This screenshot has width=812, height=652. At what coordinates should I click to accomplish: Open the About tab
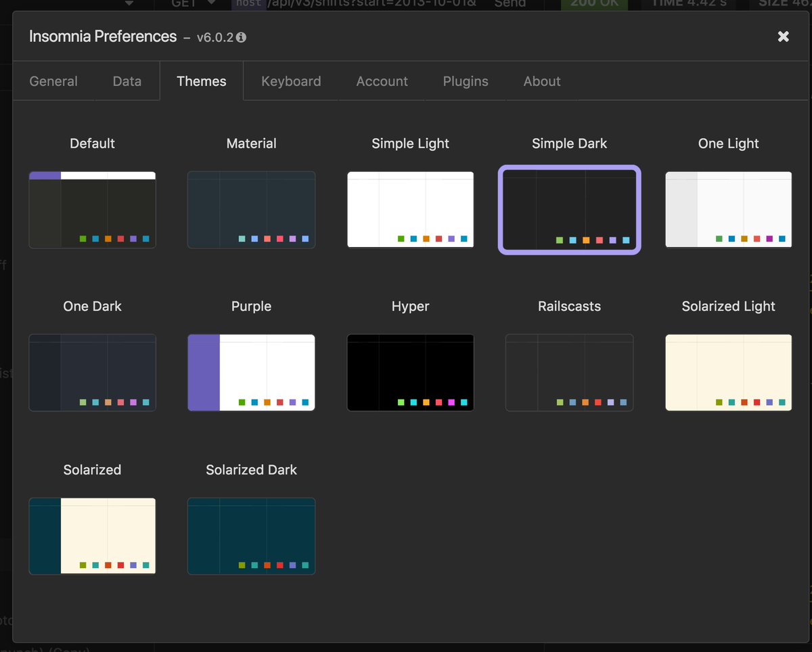pyautogui.click(x=542, y=81)
